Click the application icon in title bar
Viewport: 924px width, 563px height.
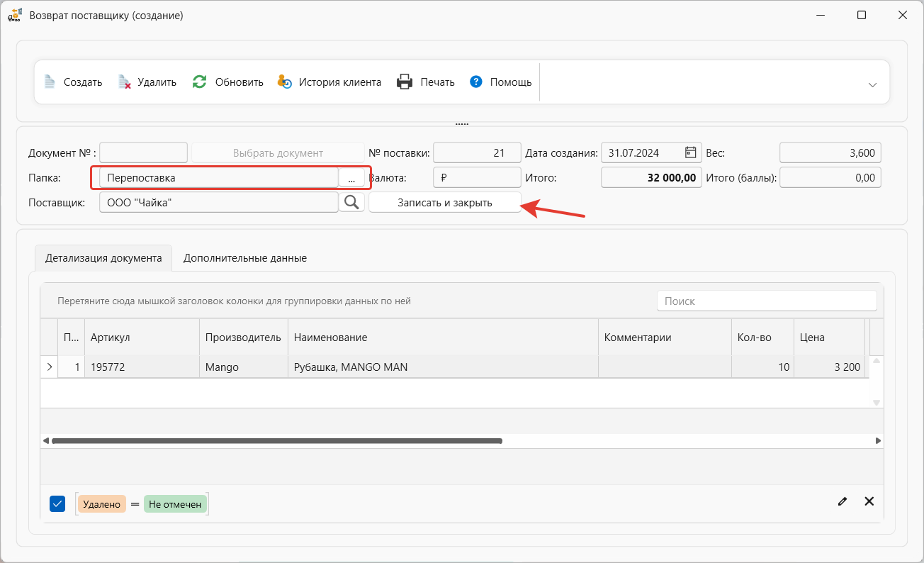click(15, 15)
